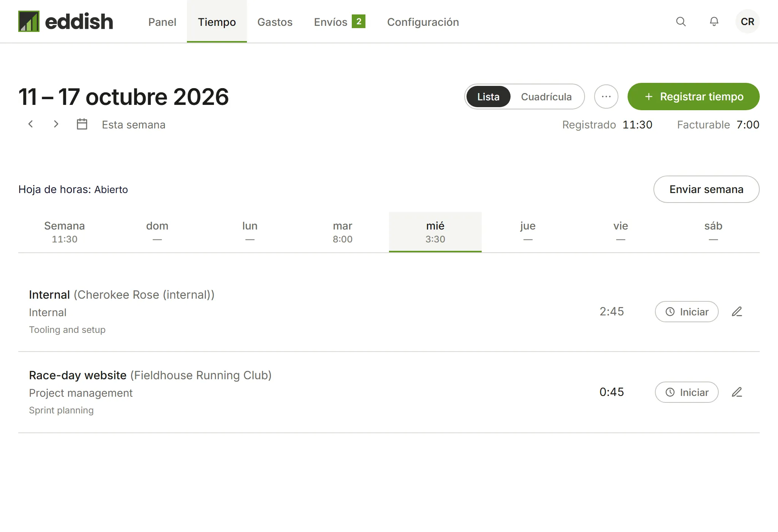This screenshot has width=778, height=532.
Task: Go to next week arrow
Action: coord(56,124)
